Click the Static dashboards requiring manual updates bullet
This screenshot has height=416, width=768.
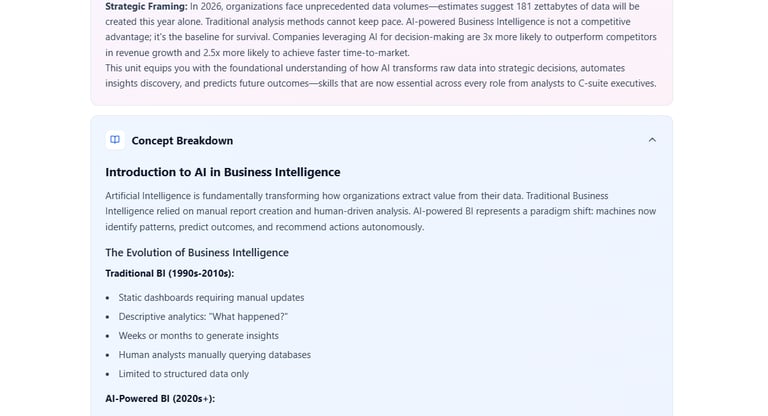[x=211, y=297]
